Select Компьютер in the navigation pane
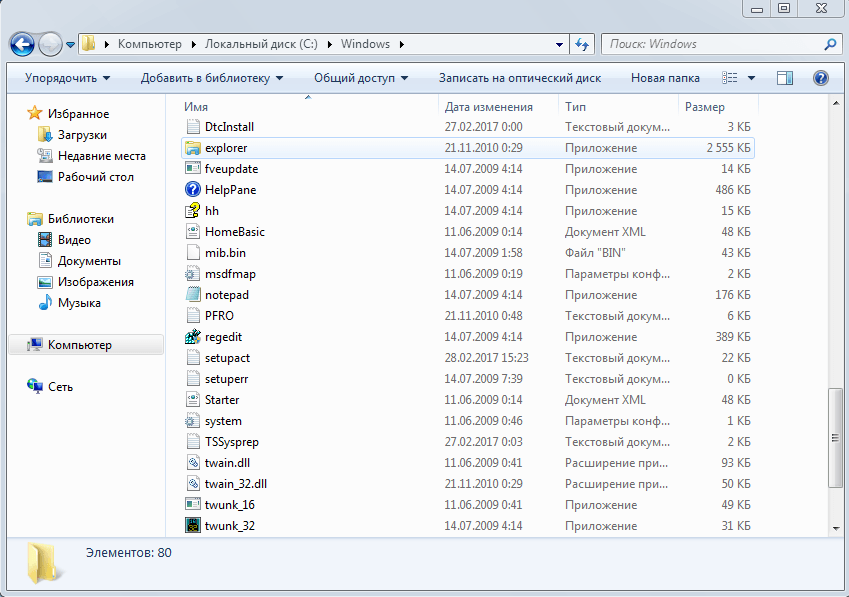 [x=80, y=345]
